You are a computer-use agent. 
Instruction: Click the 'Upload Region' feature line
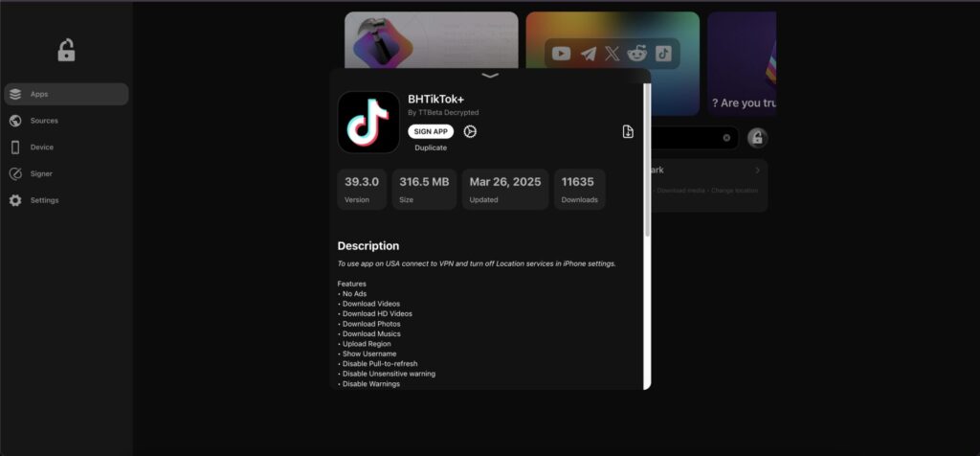click(x=365, y=344)
